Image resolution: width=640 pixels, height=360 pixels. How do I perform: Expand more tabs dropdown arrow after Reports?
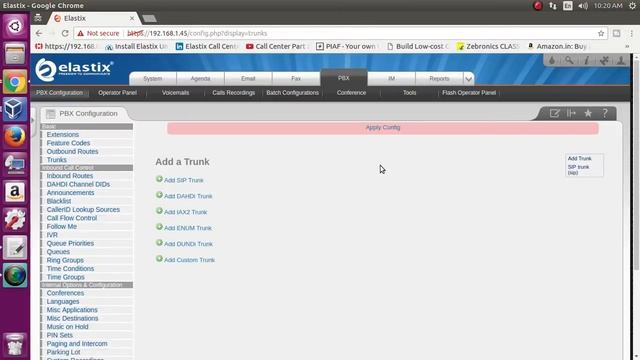click(x=469, y=79)
